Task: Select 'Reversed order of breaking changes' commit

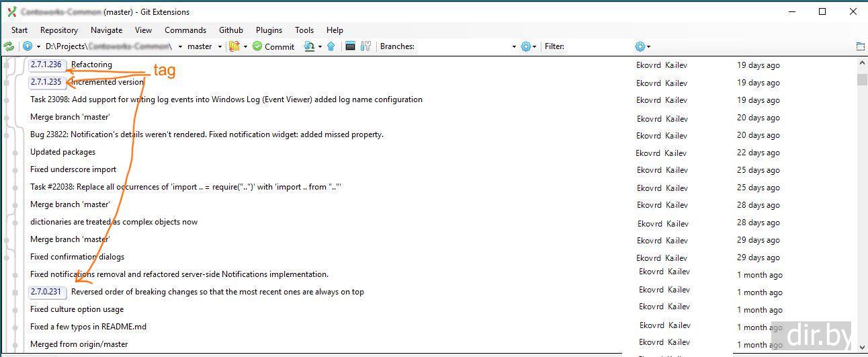Action: pos(218,292)
